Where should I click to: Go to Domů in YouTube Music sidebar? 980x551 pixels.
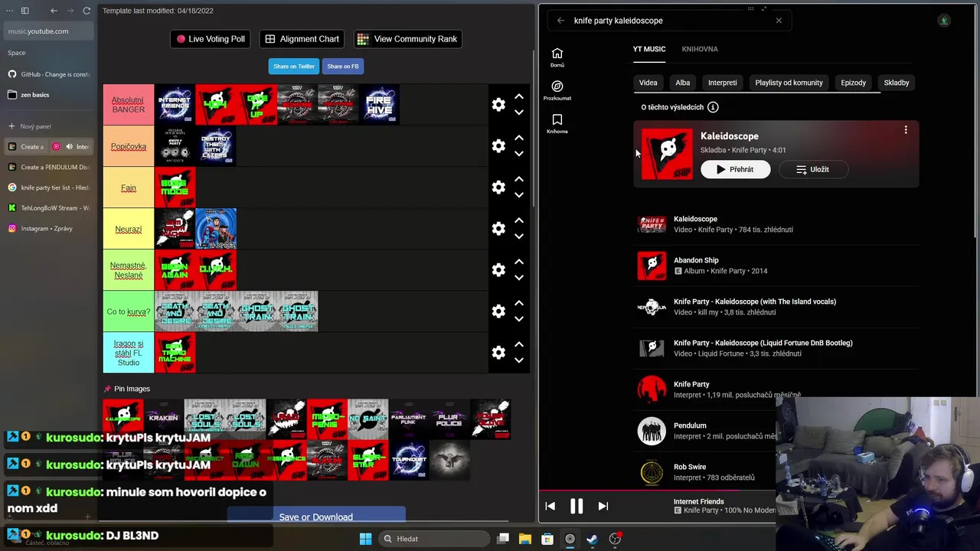[557, 57]
